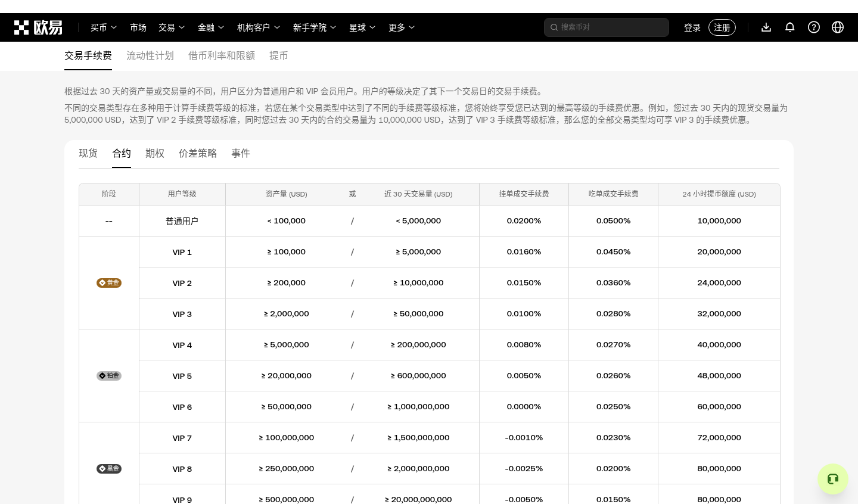Click the VIP 5 level cell

182,376
